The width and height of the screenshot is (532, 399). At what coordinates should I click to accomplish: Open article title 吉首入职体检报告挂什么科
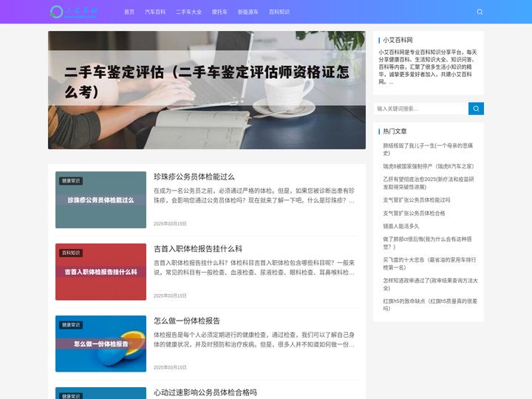tap(198, 249)
